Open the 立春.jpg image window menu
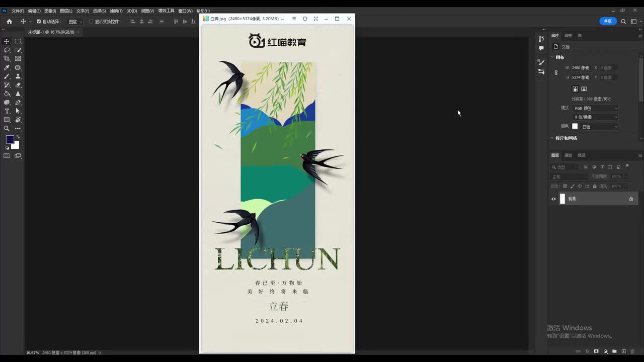Screen dimensions: 644x362 (x=294, y=19)
